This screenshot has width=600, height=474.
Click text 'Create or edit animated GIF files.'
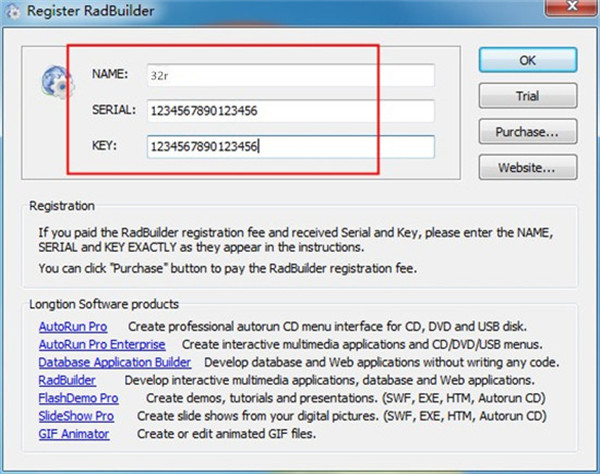point(227,434)
